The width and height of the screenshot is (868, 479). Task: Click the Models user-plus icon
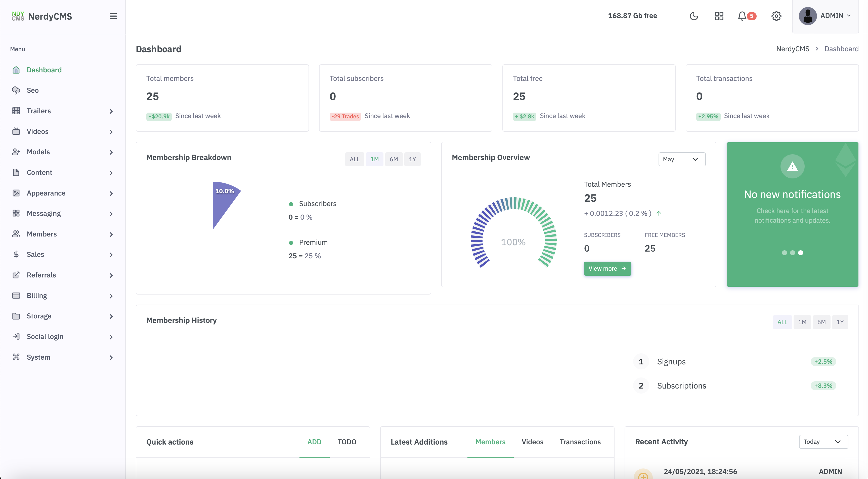16,152
